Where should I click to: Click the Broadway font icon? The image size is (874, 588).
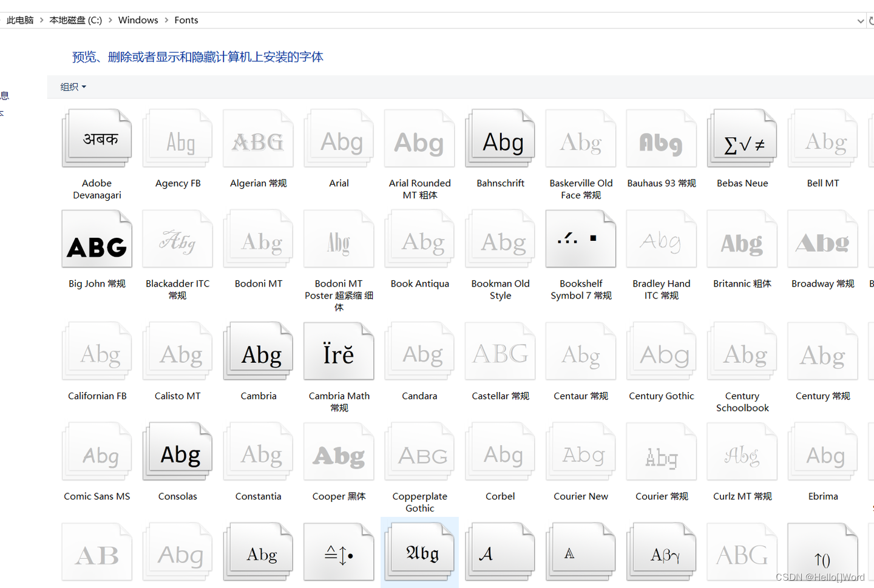823,239
